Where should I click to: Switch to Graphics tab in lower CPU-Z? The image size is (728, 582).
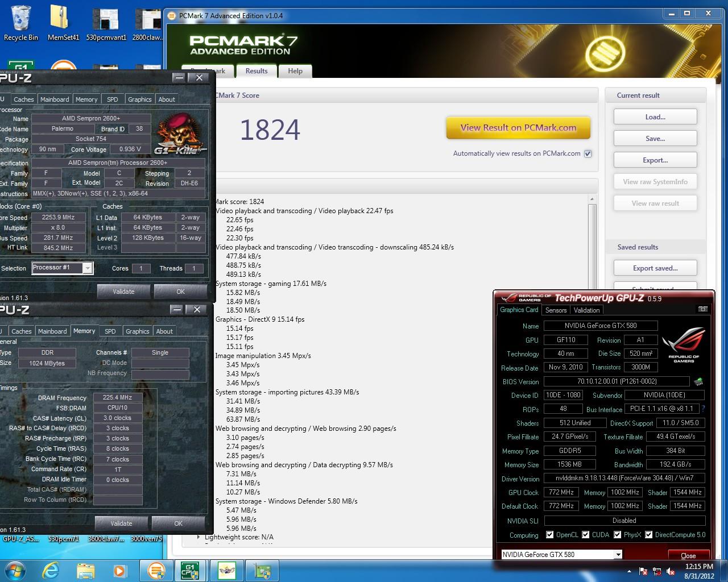138,331
